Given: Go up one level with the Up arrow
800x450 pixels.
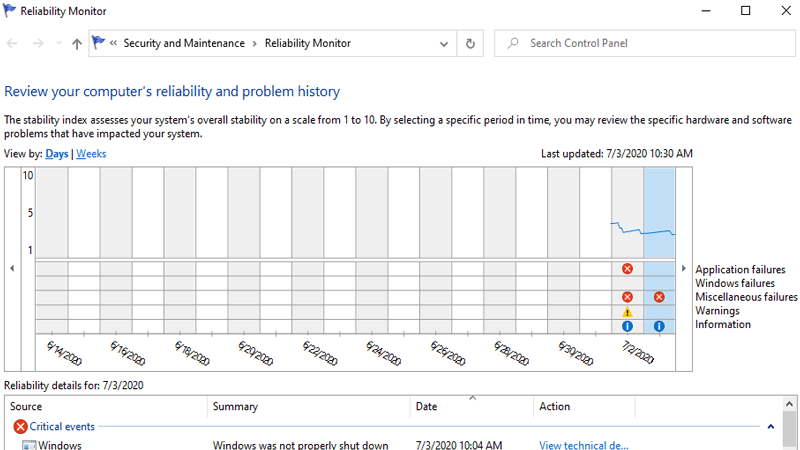Looking at the screenshot, I should point(77,44).
